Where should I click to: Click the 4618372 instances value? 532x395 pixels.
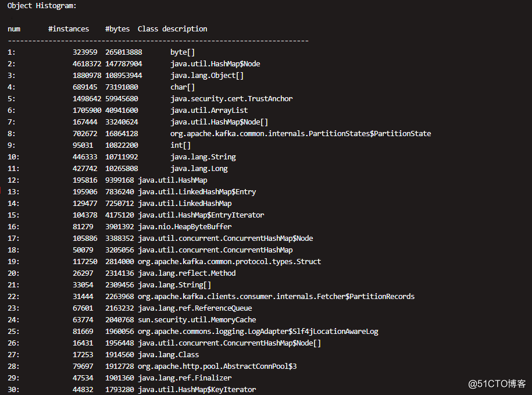pos(87,64)
